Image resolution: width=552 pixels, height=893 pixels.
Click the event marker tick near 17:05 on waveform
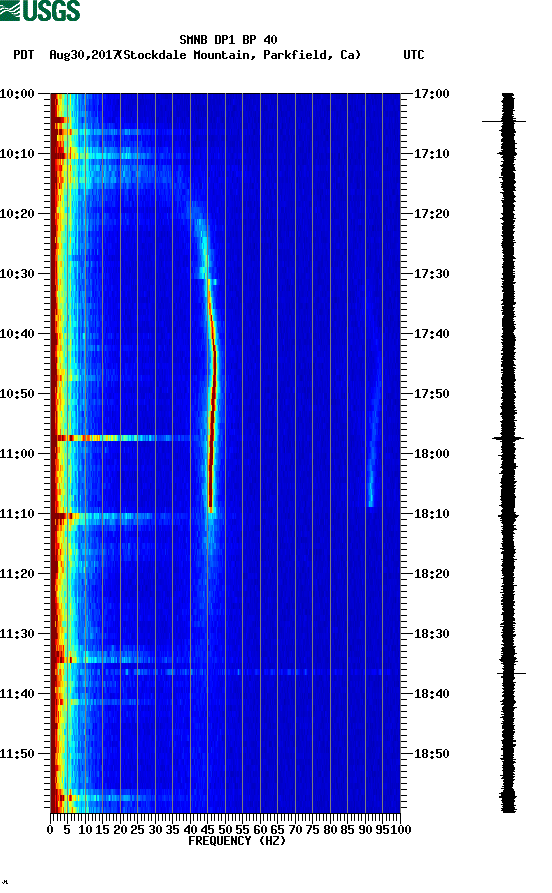click(x=504, y=121)
